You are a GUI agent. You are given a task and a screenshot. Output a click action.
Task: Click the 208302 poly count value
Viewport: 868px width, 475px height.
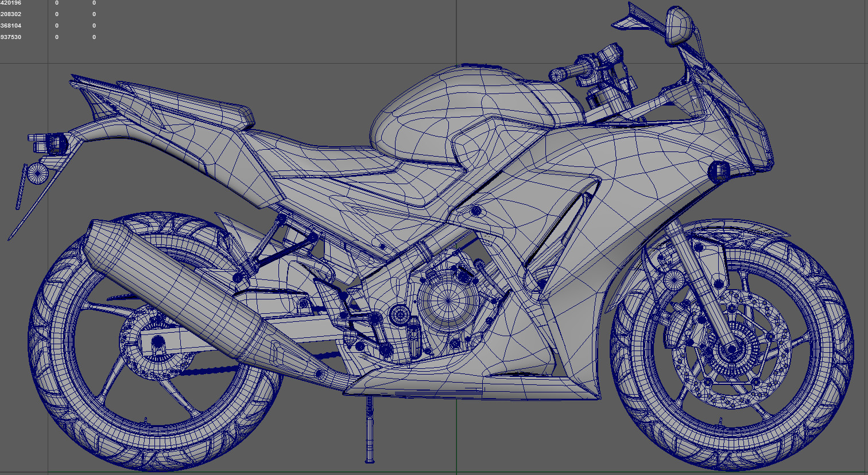point(11,14)
